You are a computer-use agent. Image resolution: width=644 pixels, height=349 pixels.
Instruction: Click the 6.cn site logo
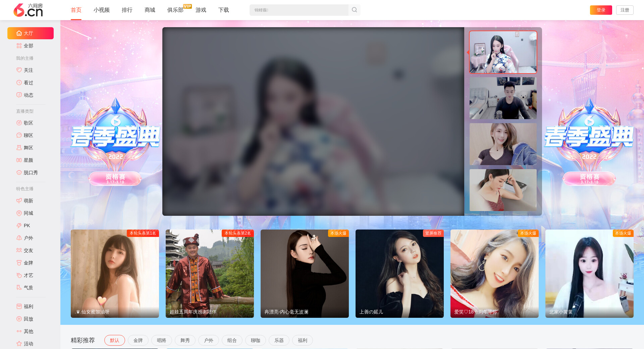point(28,10)
